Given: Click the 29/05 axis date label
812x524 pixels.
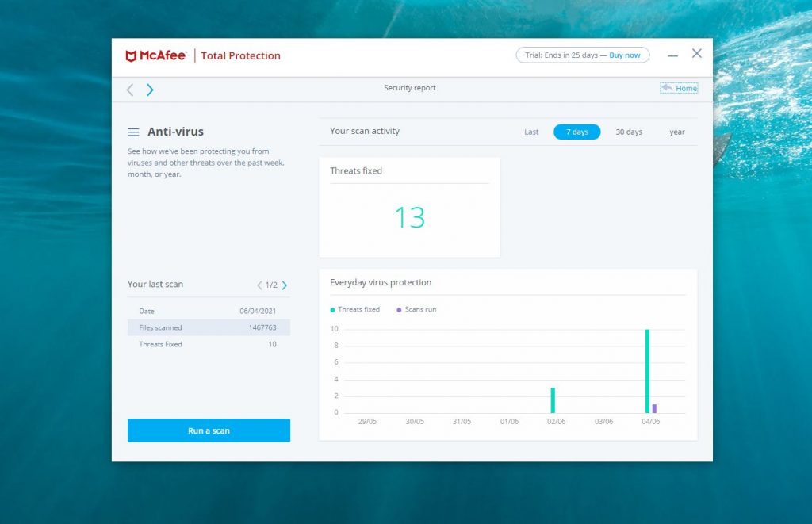Looking at the screenshot, I should [x=367, y=422].
